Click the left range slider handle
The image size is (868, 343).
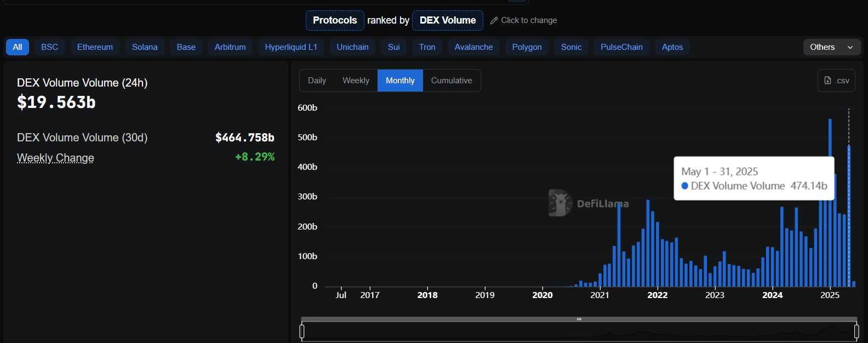pos(302,331)
